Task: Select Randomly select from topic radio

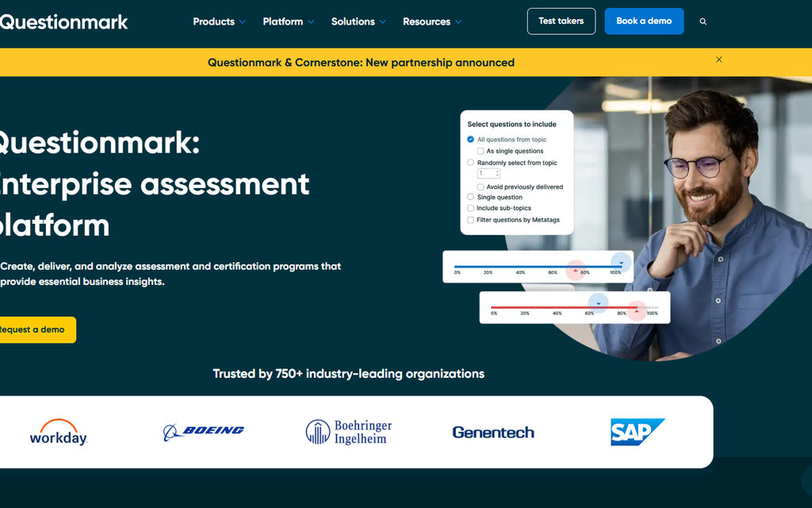Action: coord(470,163)
